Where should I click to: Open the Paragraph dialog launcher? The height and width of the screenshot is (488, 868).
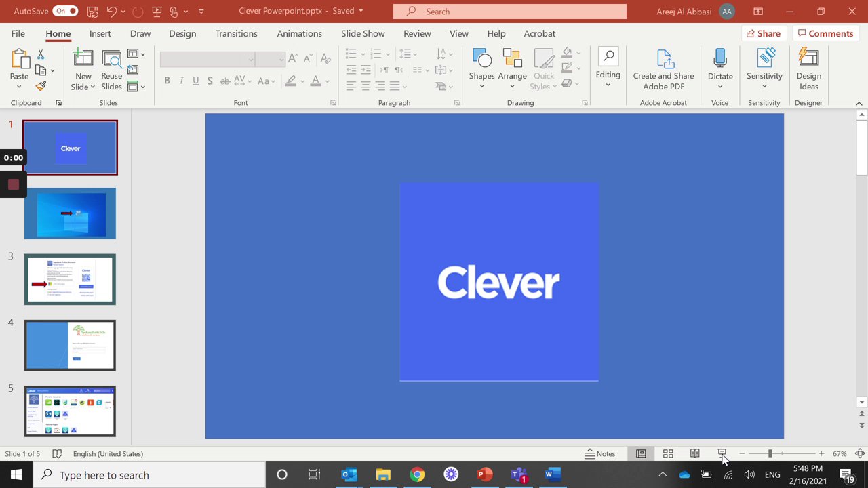[457, 103]
